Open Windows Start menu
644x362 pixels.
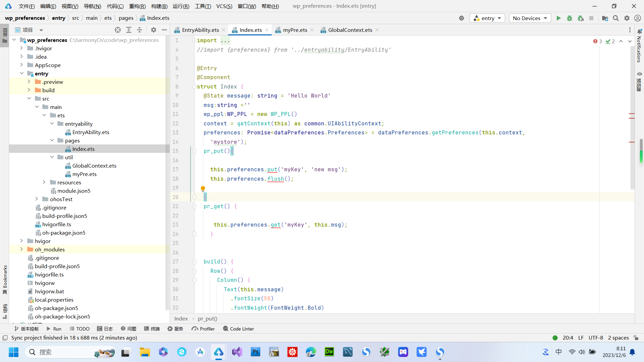tap(13, 352)
